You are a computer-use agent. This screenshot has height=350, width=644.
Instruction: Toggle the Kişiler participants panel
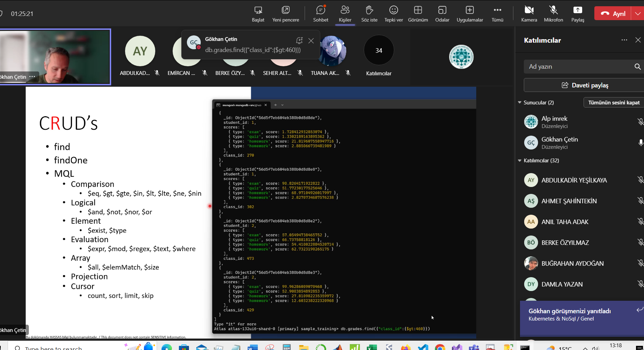(x=345, y=14)
